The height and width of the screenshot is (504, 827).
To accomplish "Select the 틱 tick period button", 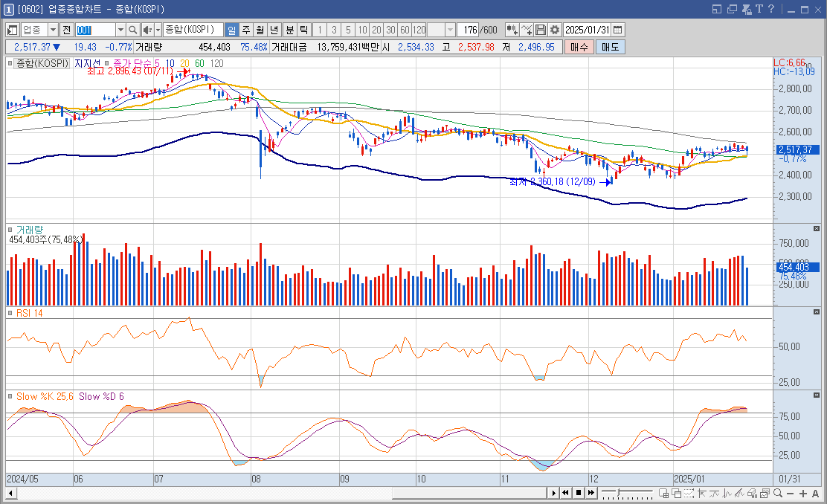I will tap(303, 30).
